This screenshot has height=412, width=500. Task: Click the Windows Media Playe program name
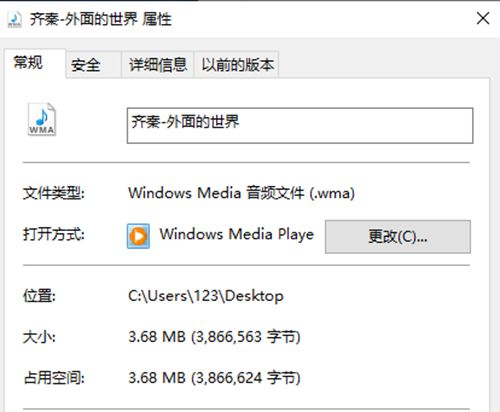tap(237, 234)
